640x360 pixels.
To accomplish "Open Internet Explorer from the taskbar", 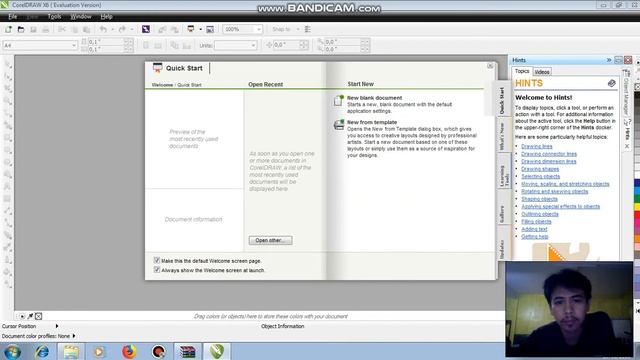I will click(42, 351).
